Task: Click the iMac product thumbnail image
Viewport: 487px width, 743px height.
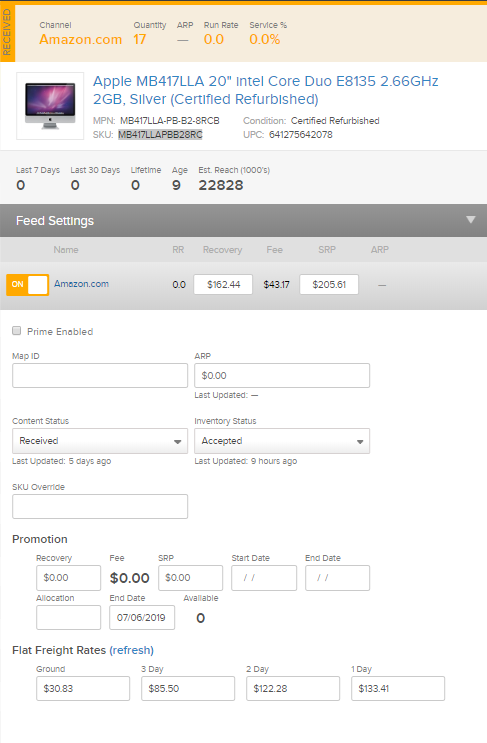Action: (50, 106)
